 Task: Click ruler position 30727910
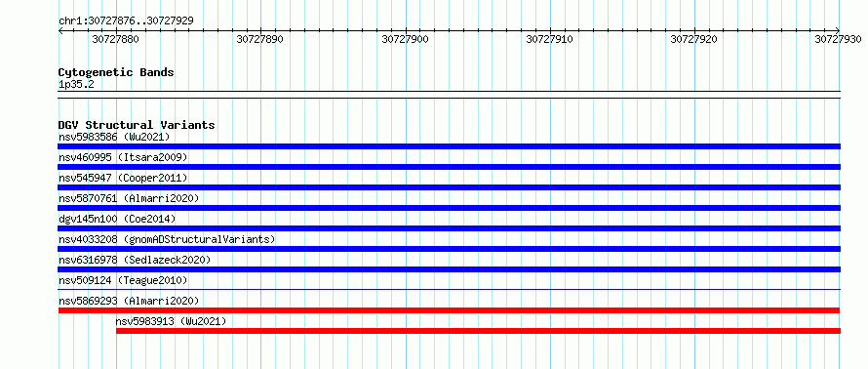click(550, 39)
